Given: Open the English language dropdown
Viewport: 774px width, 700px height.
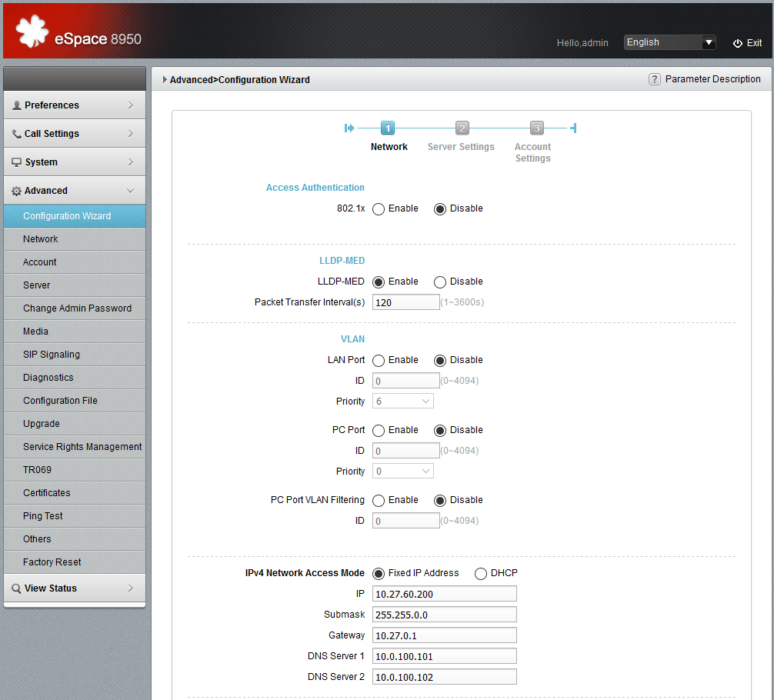Looking at the screenshot, I should [x=669, y=42].
